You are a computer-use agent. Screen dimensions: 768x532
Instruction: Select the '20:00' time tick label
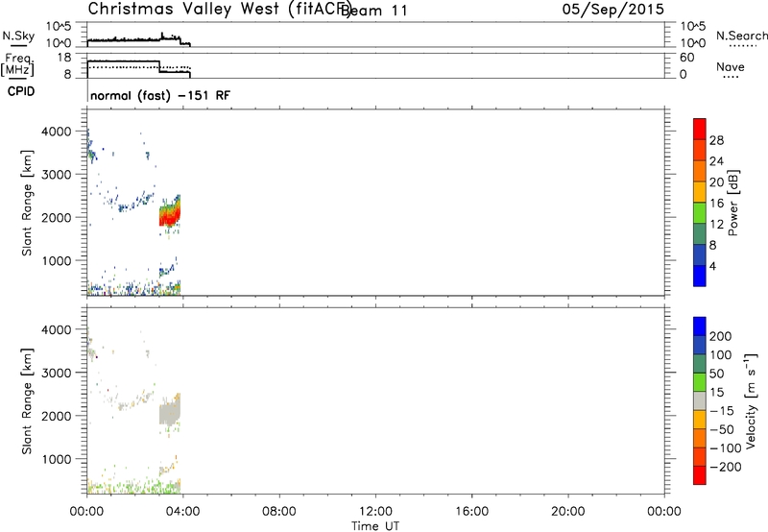pyautogui.click(x=567, y=512)
